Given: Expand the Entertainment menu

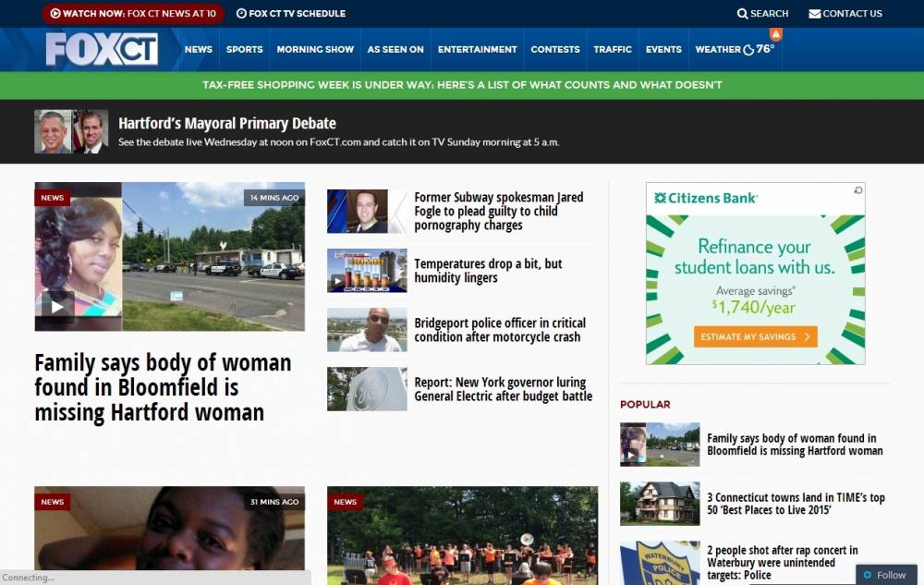Looking at the screenshot, I should (477, 50).
